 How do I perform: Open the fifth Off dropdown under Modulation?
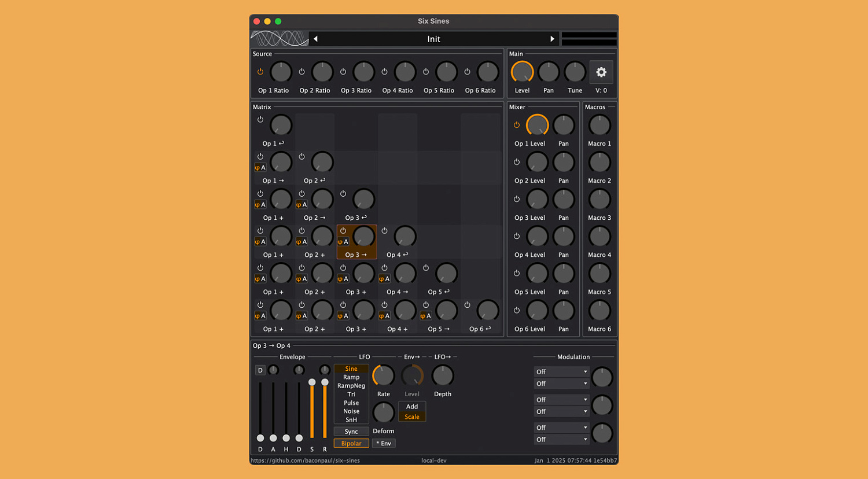561,428
